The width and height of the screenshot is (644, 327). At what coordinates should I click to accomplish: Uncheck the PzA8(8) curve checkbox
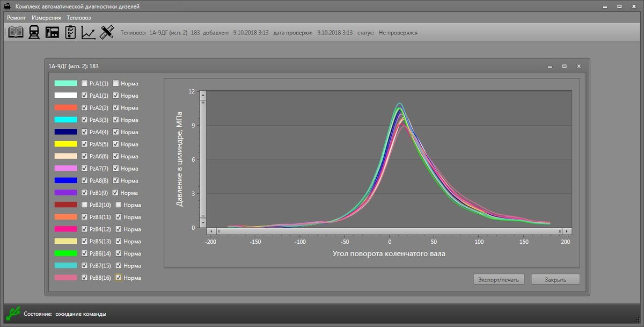coord(84,180)
